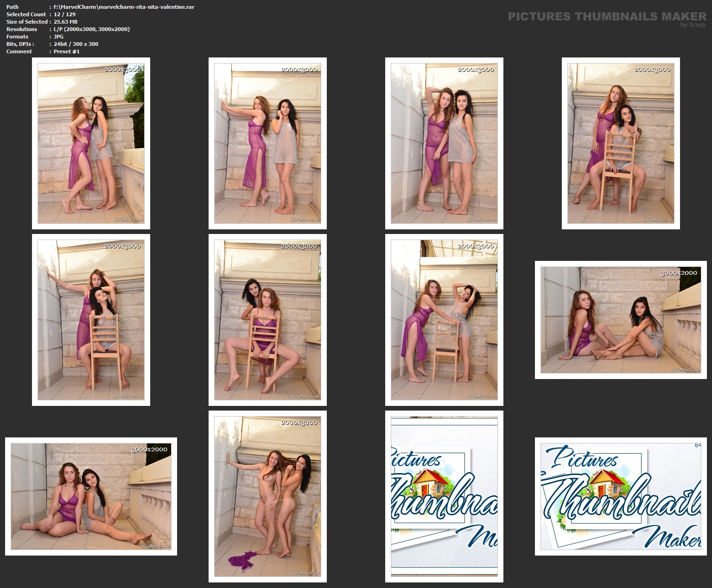Click the Selected Count value 12 / 129
The height and width of the screenshot is (588, 712).
64,14
